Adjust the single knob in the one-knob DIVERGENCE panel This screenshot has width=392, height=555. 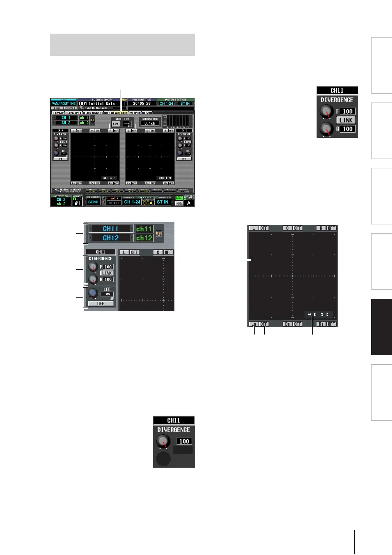[163, 442]
